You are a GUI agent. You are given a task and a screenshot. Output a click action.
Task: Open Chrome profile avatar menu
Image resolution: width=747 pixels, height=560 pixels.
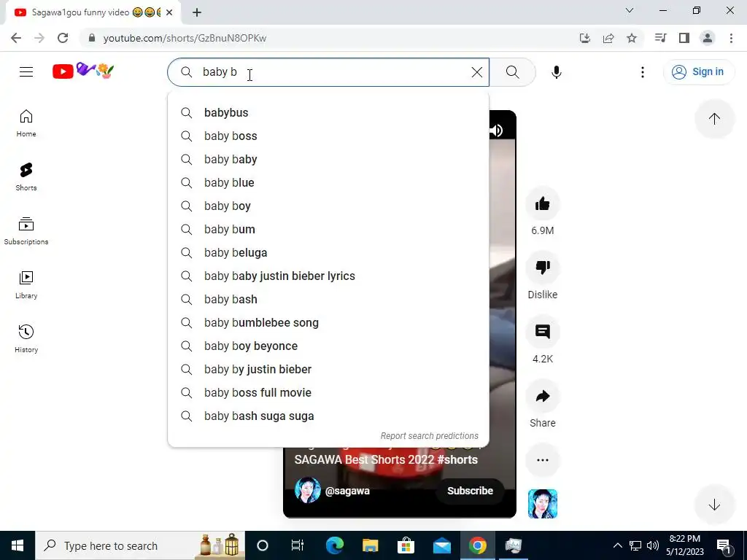(x=708, y=38)
